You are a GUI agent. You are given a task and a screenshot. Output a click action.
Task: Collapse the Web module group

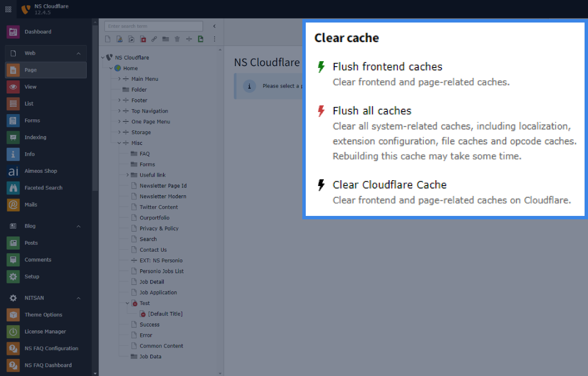pos(78,53)
